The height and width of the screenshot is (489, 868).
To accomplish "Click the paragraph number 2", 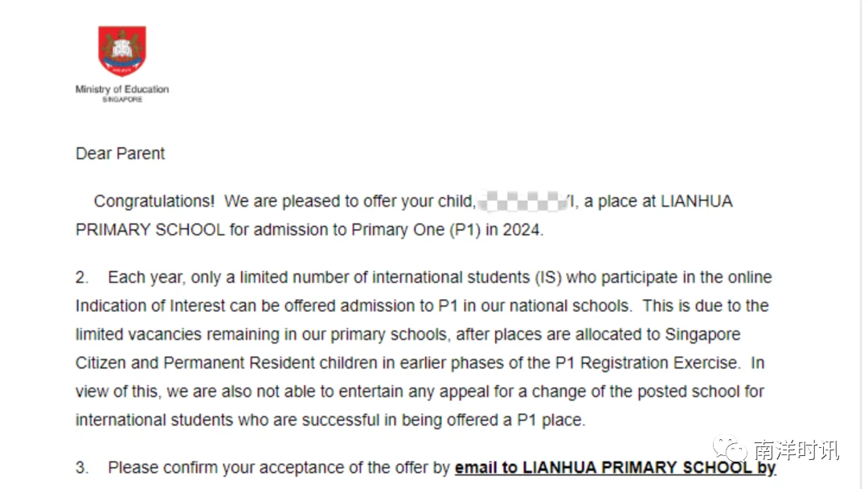I will pos(82,277).
